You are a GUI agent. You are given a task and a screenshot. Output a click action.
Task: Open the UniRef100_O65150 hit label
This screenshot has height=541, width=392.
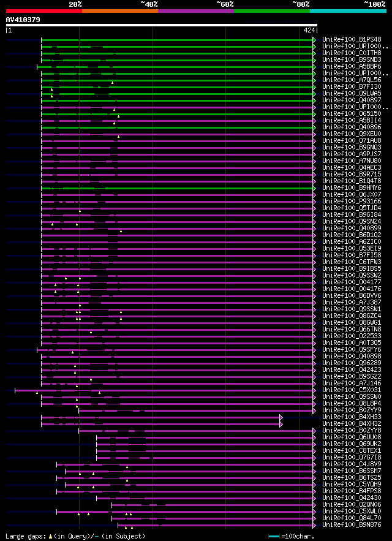(x=352, y=114)
